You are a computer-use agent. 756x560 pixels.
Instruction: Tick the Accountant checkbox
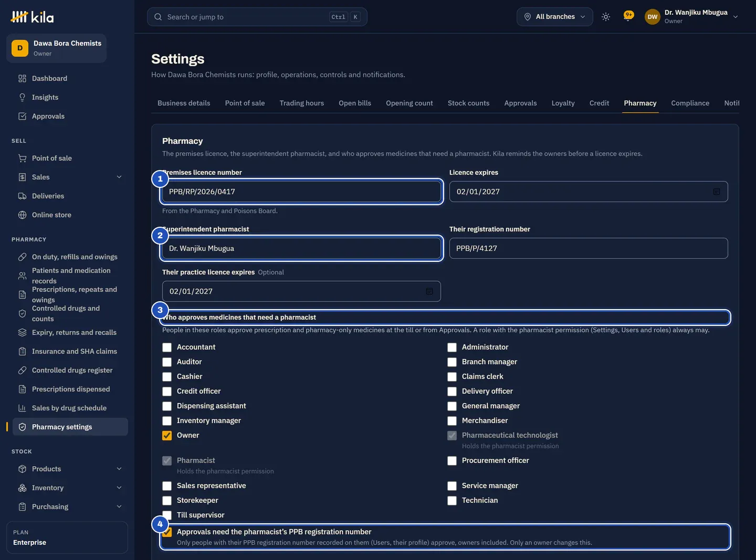(167, 347)
